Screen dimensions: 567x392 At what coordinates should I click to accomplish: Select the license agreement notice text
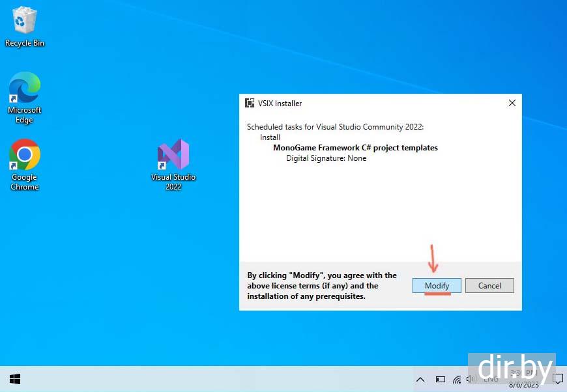pos(322,285)
